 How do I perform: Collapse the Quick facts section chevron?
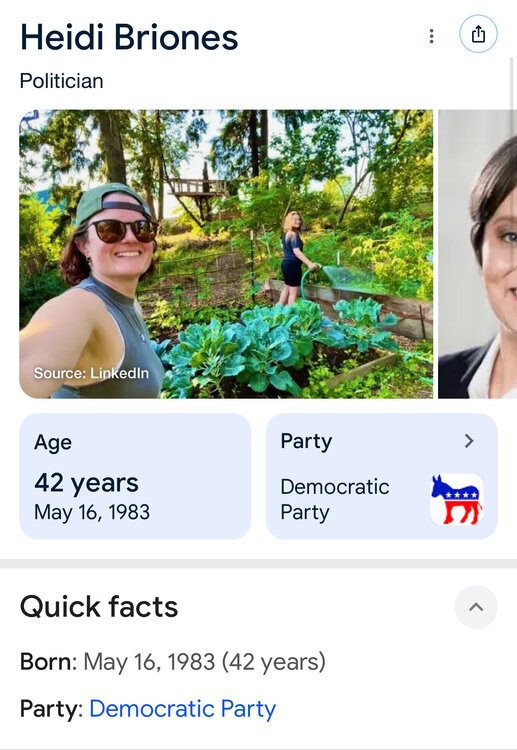(x=476, y=607)
